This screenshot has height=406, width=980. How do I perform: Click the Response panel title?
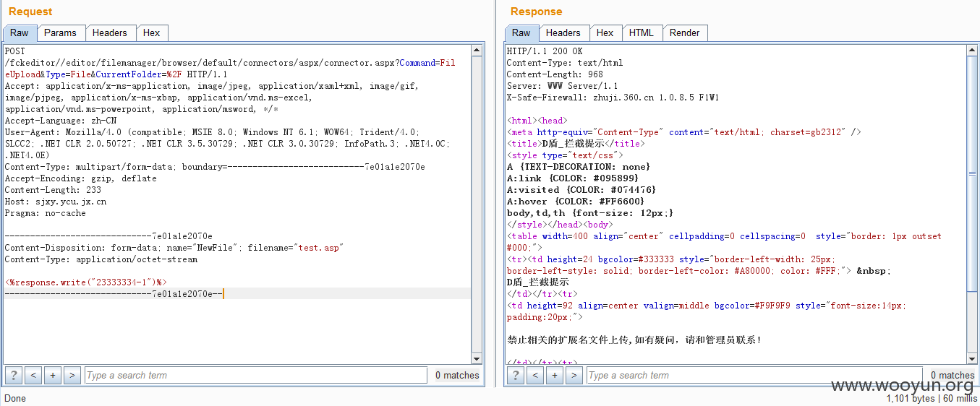coord(536,12)
